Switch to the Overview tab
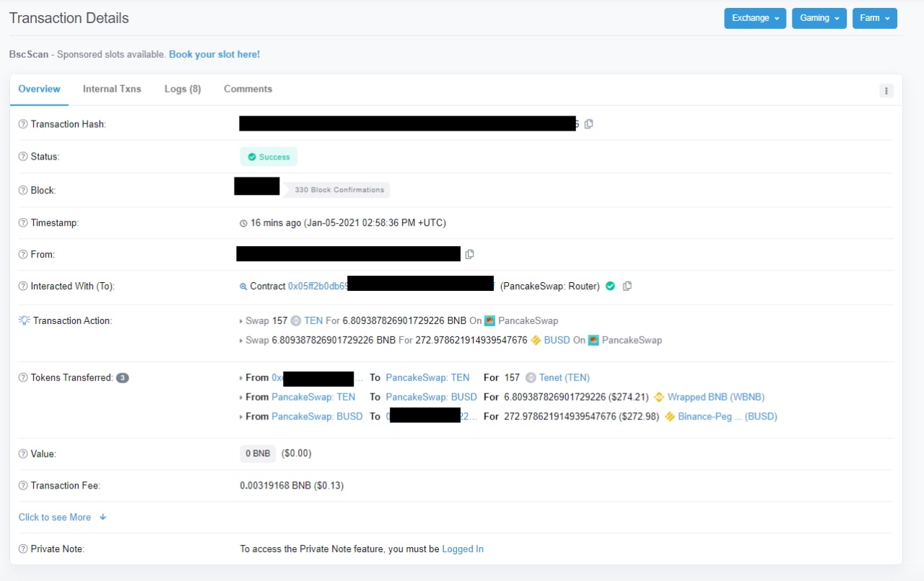This screenshot has width=924, height=581. 40,89
